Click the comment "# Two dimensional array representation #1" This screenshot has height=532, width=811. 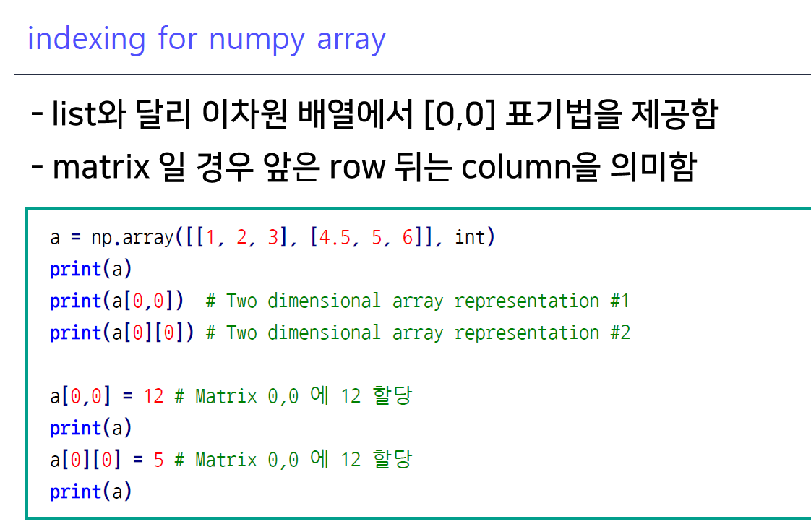tap(418, 301)
